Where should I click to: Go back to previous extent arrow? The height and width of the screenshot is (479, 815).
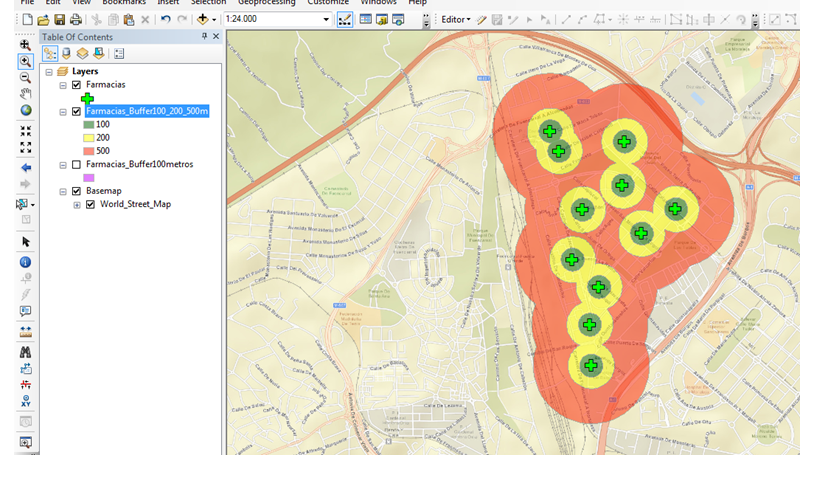25,168
